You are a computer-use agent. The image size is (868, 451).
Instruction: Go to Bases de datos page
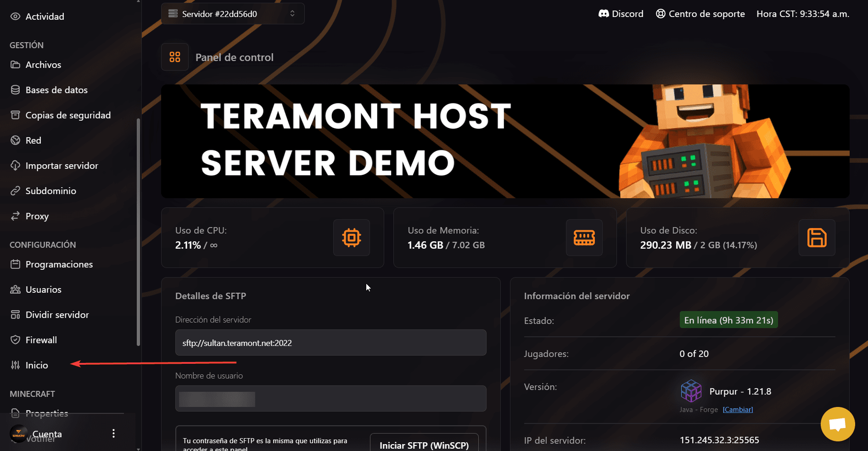click(x=56, y=90)
